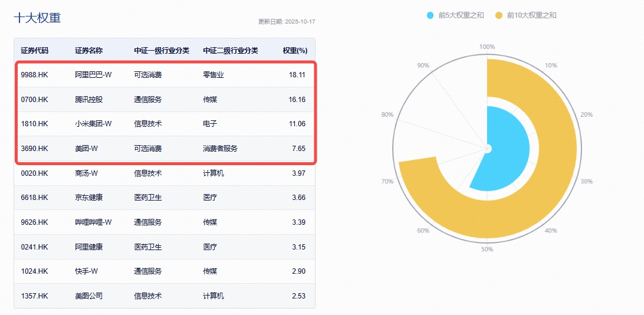
Task: Click the blue legend circle icon
Action: click(430, 15)
